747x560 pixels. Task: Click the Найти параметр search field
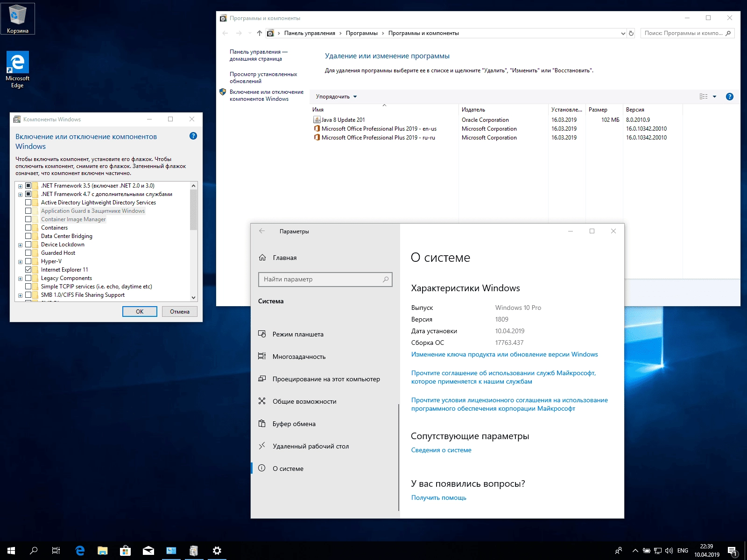click(x=325, y=279)
